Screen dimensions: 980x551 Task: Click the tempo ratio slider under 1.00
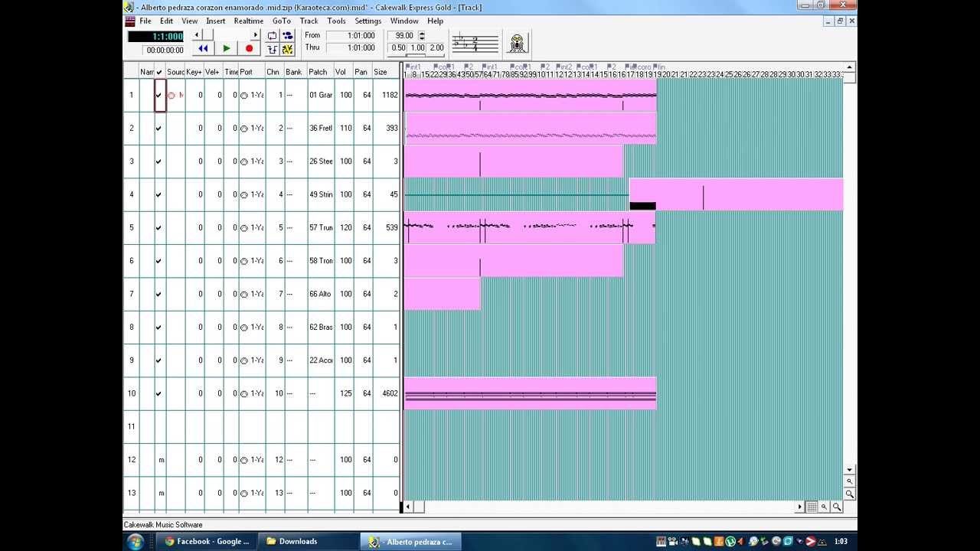click(x=417, y=55)
